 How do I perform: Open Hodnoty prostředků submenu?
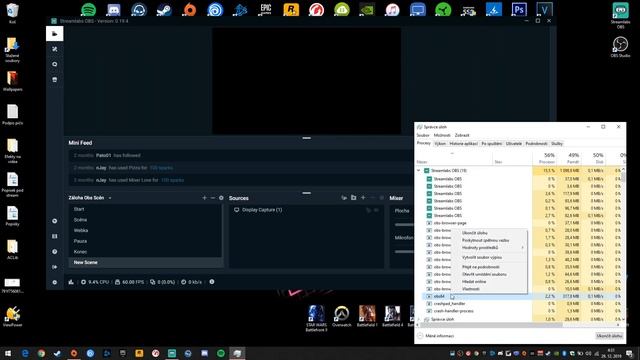tap(488, 248)
